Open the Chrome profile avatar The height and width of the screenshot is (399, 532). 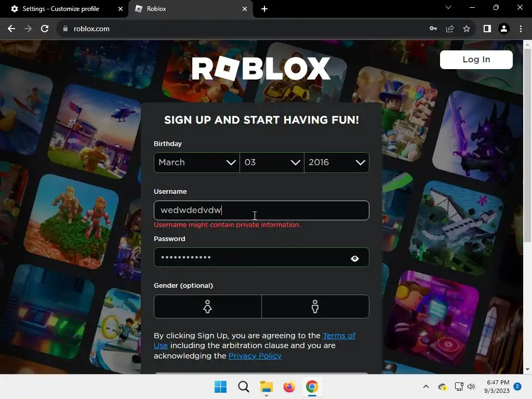click(x=504, y=29)
